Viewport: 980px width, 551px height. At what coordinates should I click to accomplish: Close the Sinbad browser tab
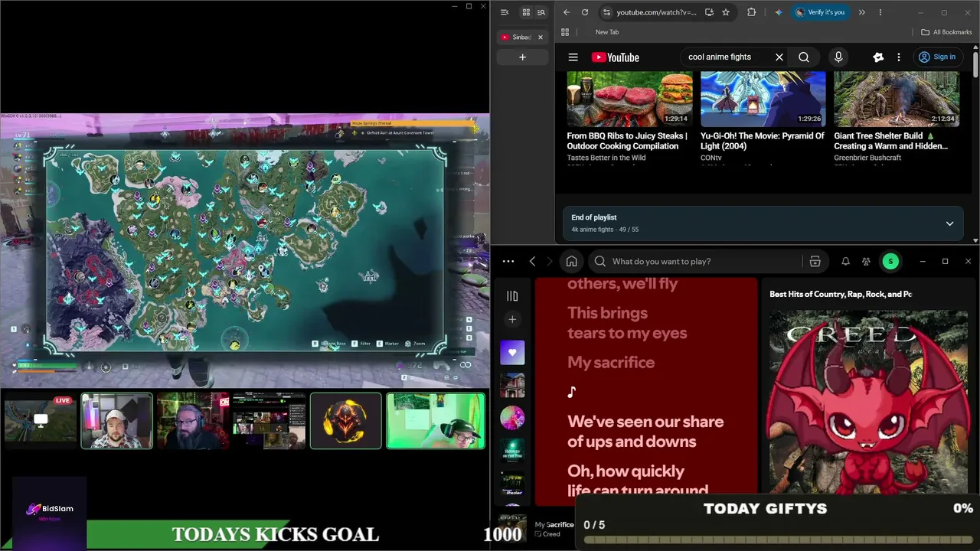(x=541, y=37)
